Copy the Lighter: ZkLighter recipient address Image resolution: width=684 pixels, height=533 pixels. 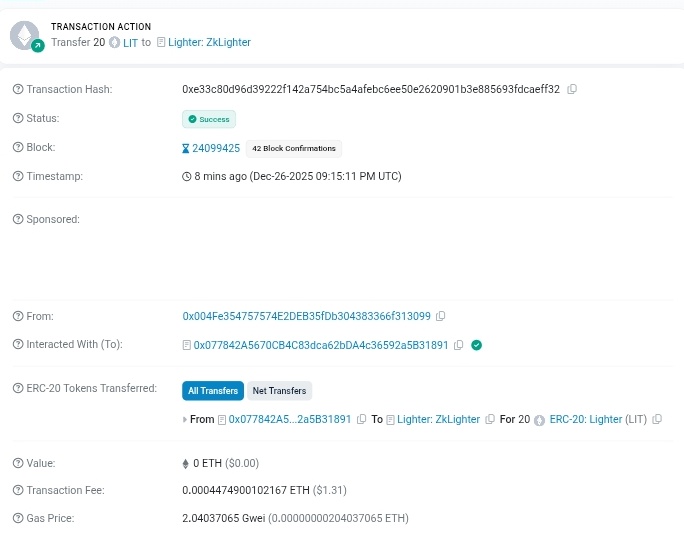tap(490, 419)
